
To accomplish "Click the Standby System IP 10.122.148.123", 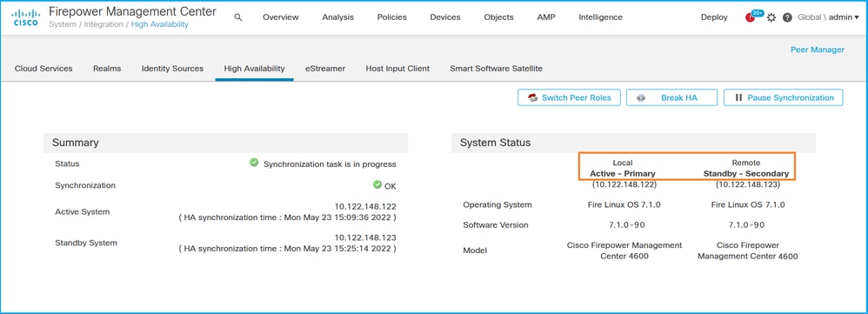I will [365, 237].
